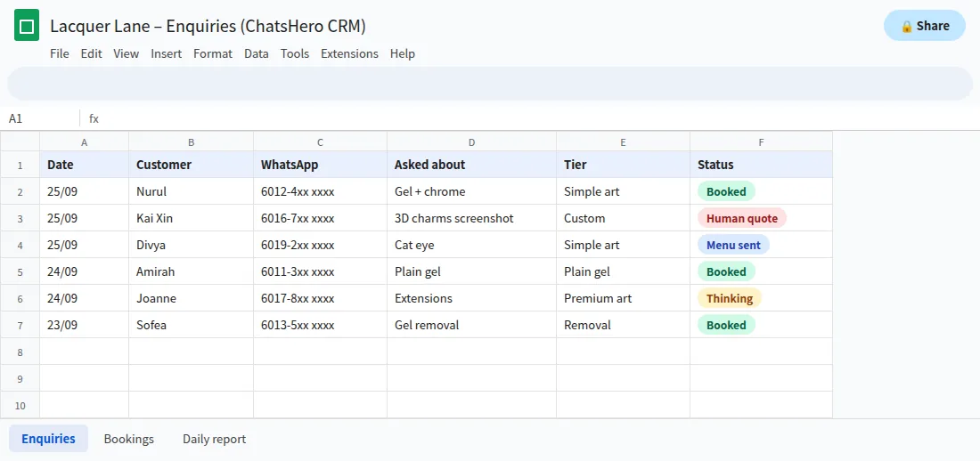This screenshot has height=461, width=980.
Task: Click the 23/09 date cell
Action: [85, 325]
